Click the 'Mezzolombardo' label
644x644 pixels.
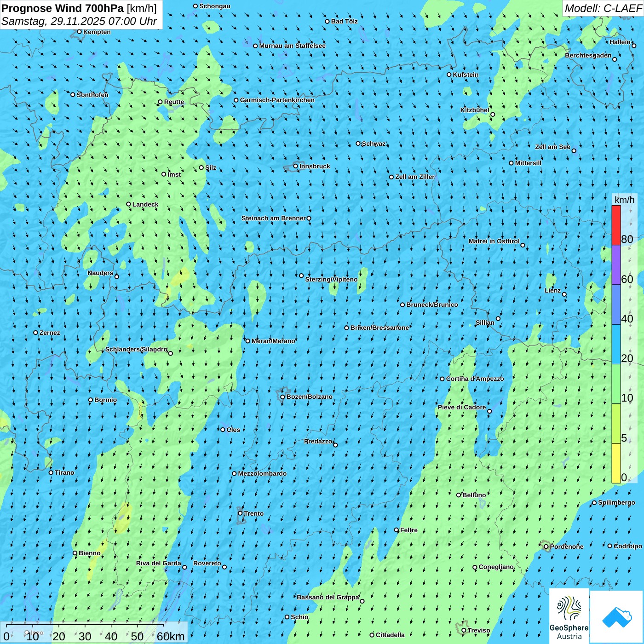coord(262,473)
